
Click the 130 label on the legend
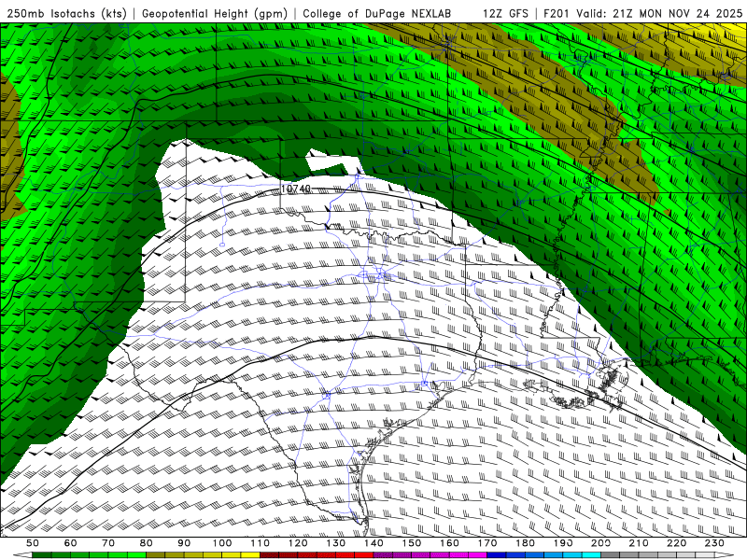[336, 543]
